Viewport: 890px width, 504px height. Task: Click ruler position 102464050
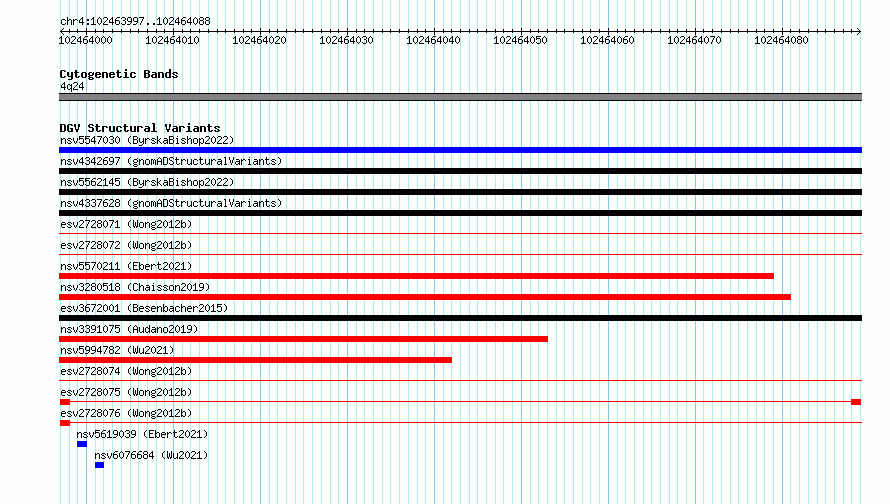520,40
